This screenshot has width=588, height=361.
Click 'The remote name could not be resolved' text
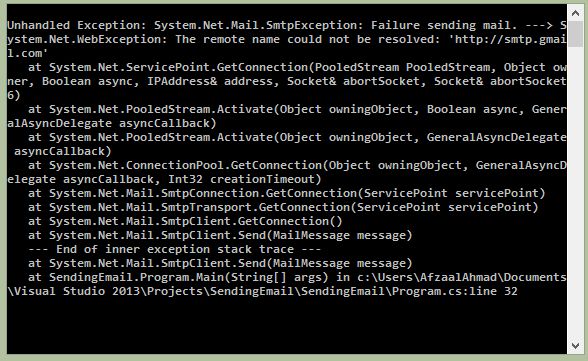(x=304, y=39)
